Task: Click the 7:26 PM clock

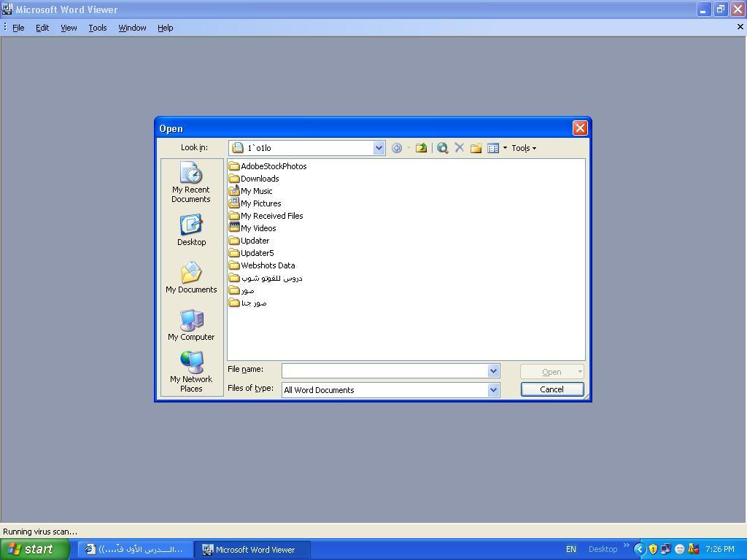Action: point(719,549)
